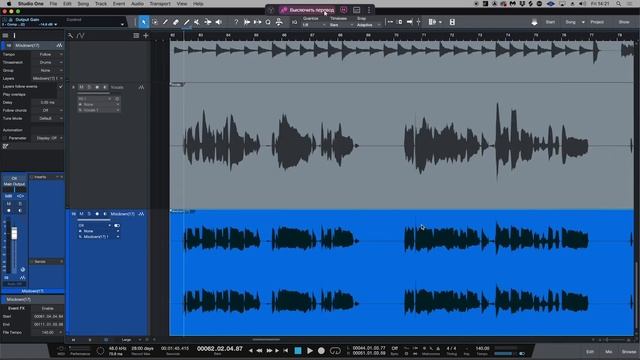Open the wrench track list options
Image resolution: width=640 pixels, height=360 pixels.
[70, 36]
